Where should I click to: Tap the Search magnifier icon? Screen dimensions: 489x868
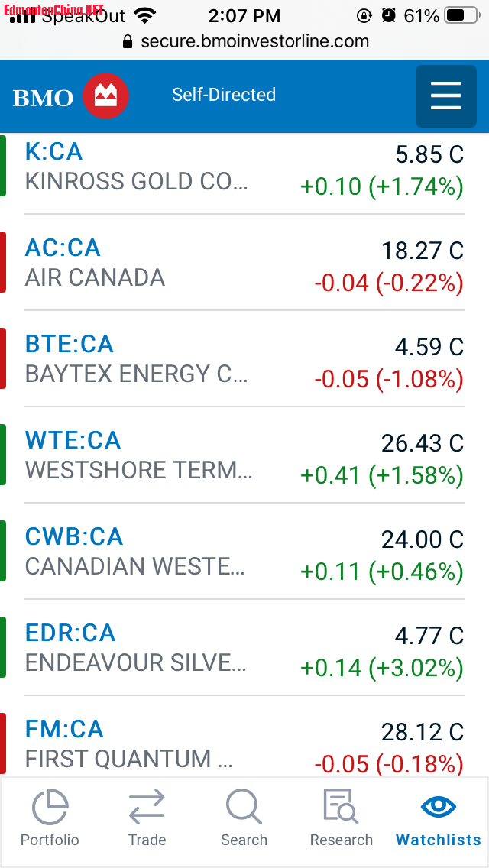[x=244, y=807]
